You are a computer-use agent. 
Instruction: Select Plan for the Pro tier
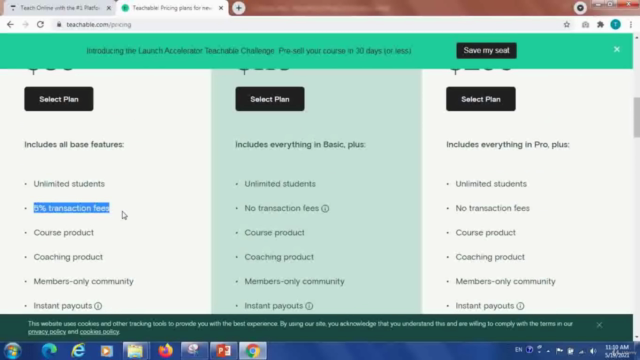click(270, 99)
